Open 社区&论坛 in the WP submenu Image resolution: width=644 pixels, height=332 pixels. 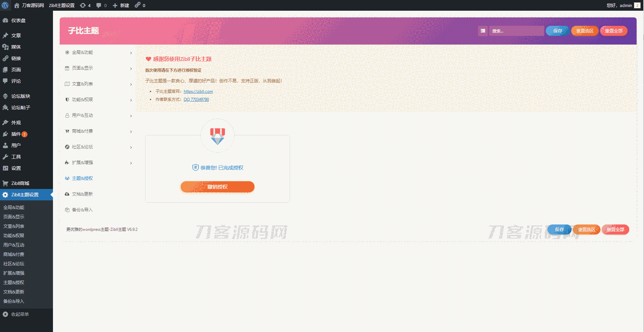click(14, 264)
